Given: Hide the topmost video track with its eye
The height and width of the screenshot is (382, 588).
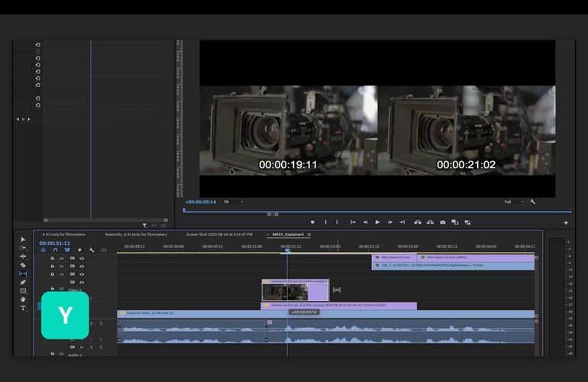Looking at the screenshot, I should [82, 258].
